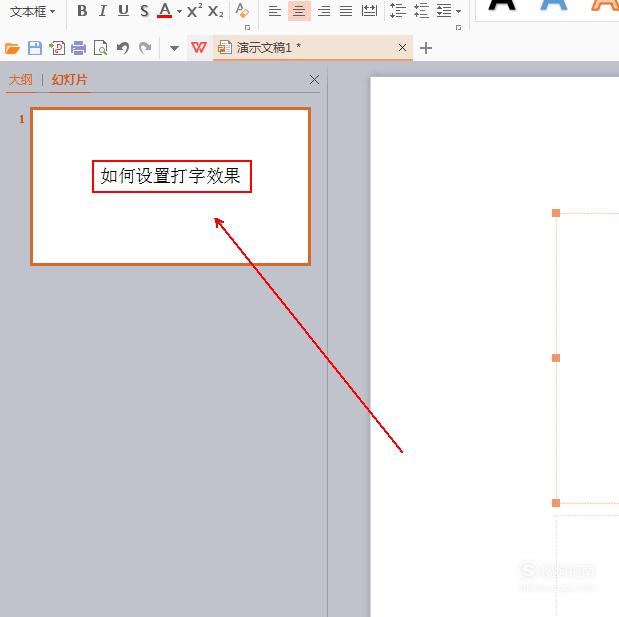Apply text shadow S button
Screen dimensions: 619x617
tap(144, 11)
